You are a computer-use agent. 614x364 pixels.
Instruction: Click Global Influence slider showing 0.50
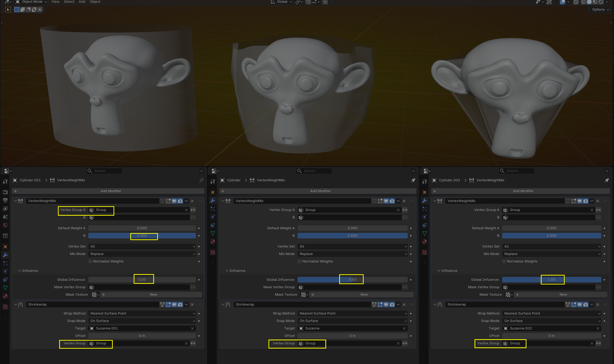tap(353, 280)
